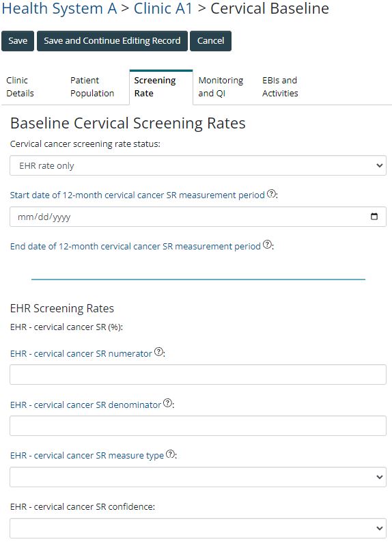Click the Save button
Image resolution: width=392 pixels, height=546 pixels.
pyautogui.click(x=18, y=41)
